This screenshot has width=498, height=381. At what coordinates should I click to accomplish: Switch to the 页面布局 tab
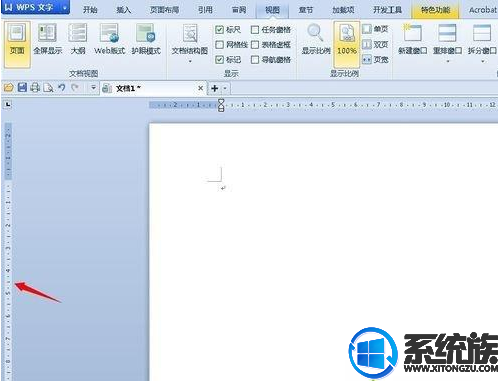[164, 10]
